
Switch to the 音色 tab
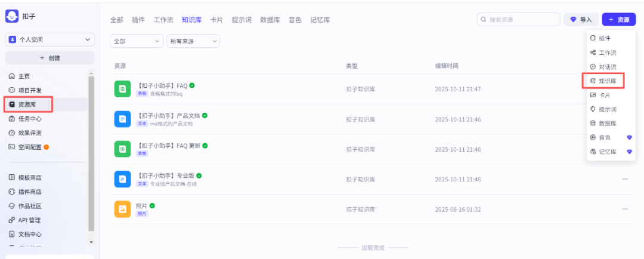(295, 20)
